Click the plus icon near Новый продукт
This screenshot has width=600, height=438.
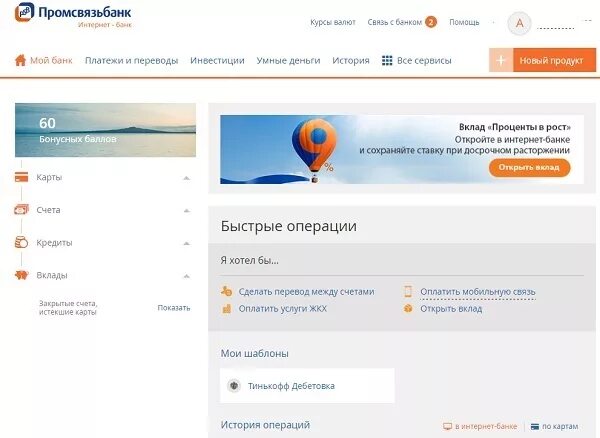501,60
